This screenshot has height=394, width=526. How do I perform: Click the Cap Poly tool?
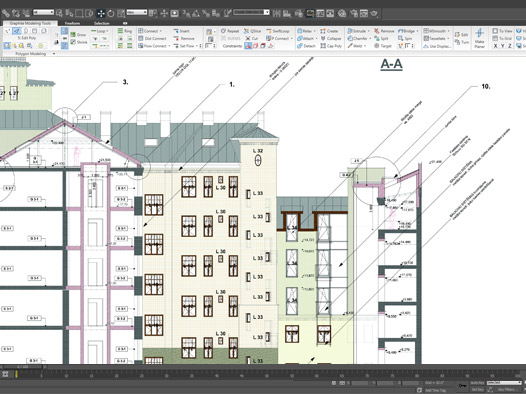tap(331, 46)
